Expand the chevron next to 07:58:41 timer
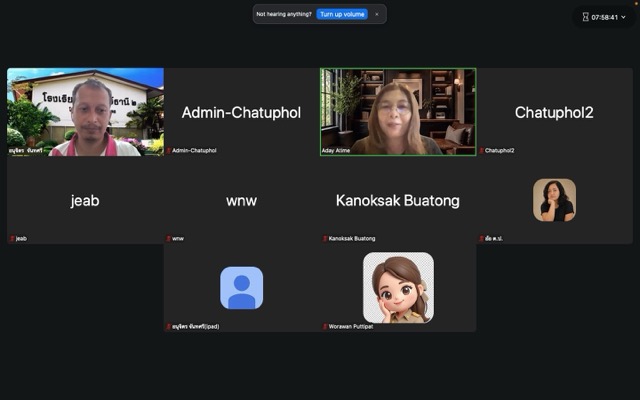Screen dimensions: 640x400 click(623, 17)
